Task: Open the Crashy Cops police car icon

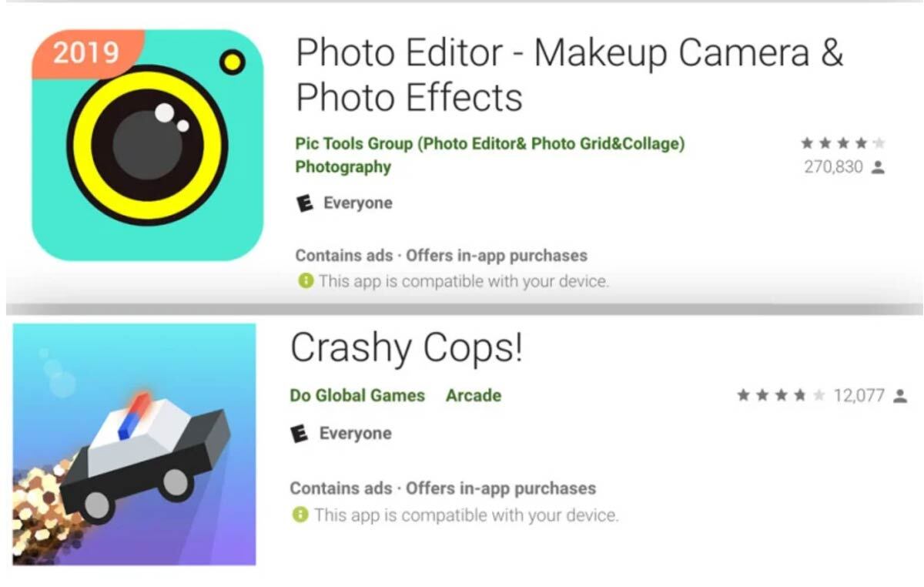Action: [135, 444]
